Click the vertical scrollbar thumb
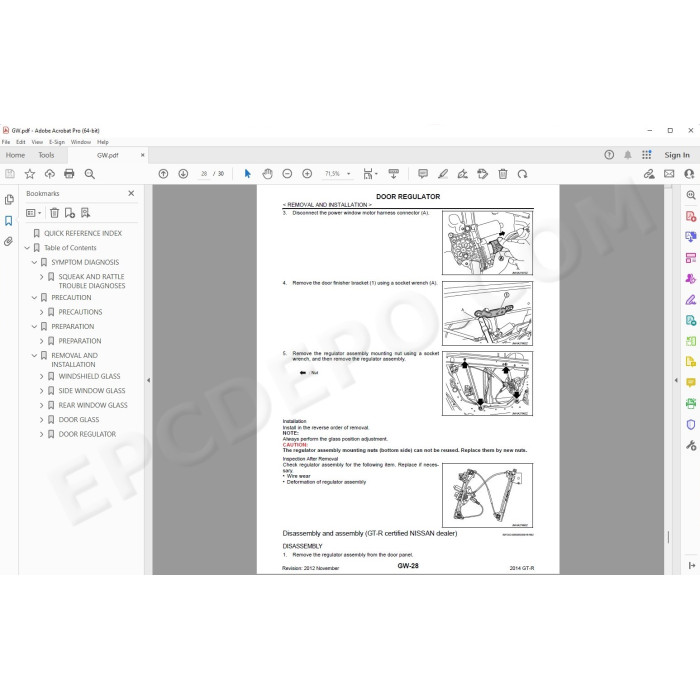This screenshot has height=700, width=700. pos(668,537)
